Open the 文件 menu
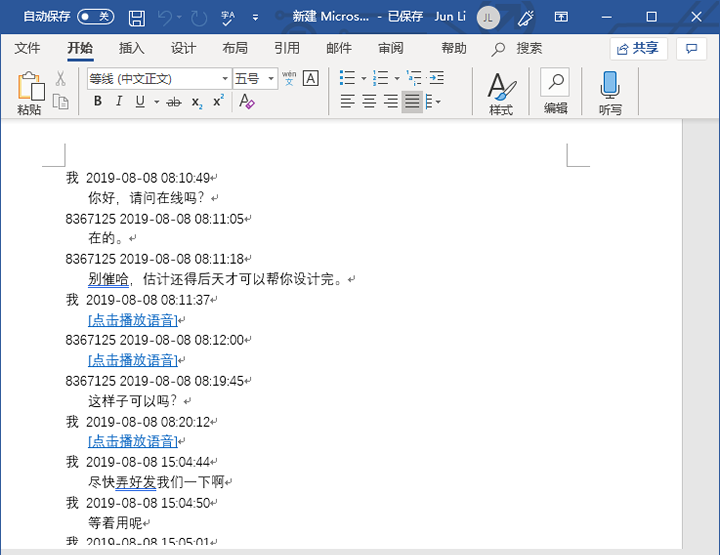 tap(27, 48)
